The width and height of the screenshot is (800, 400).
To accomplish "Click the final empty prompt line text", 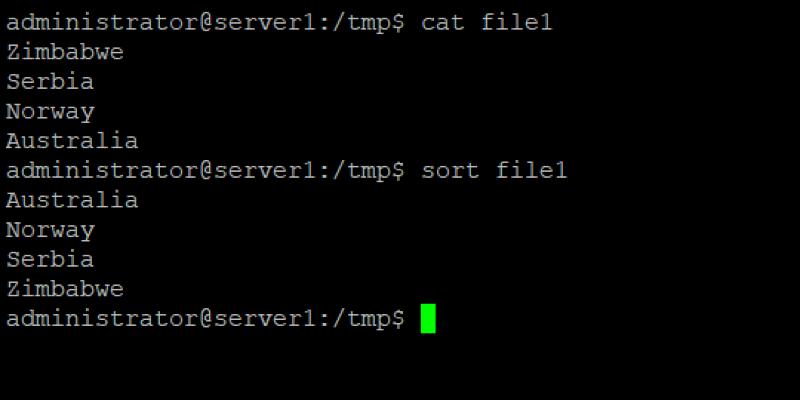I will (205, 319).
